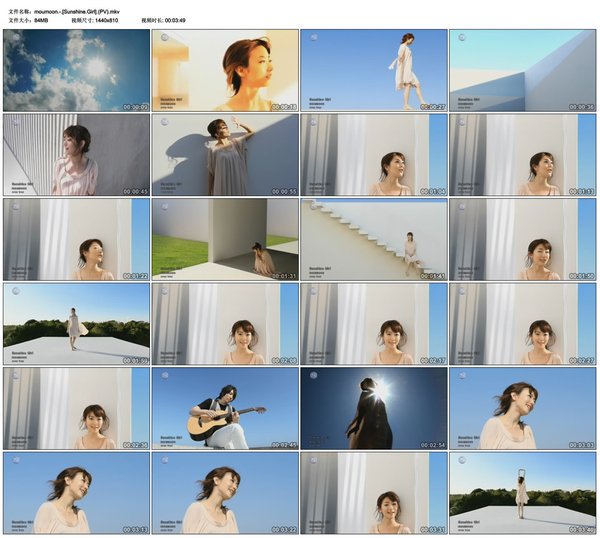
Task: Select the thumbnail stamped 00:01:13
Action: 523,155
